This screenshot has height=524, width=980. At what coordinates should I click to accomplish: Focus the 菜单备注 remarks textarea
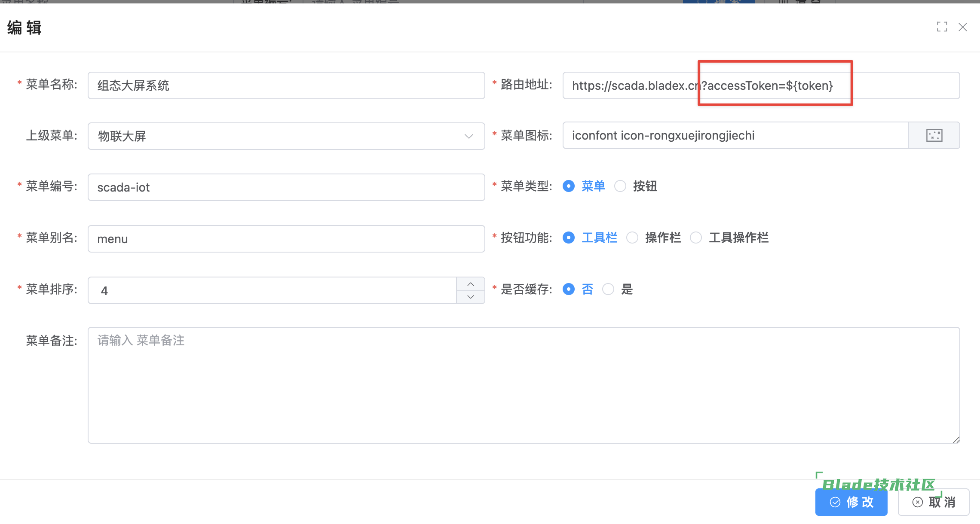524,385
